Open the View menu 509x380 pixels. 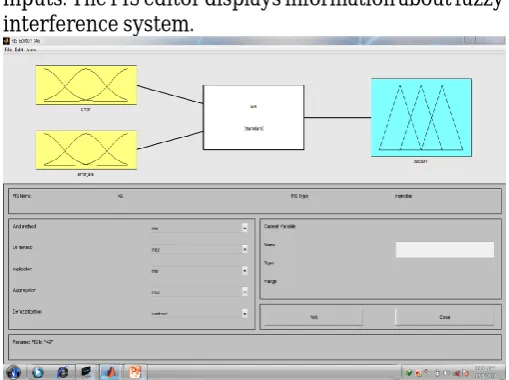31,50
